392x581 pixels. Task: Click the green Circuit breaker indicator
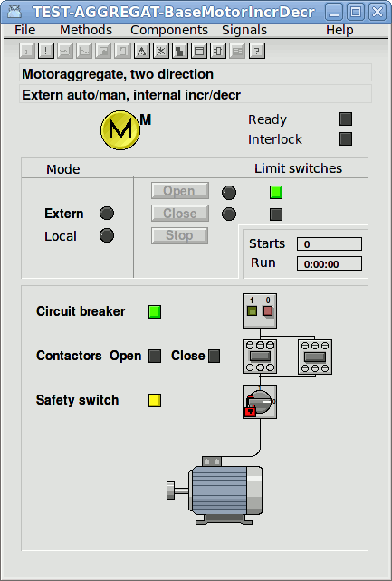point(155,311)
